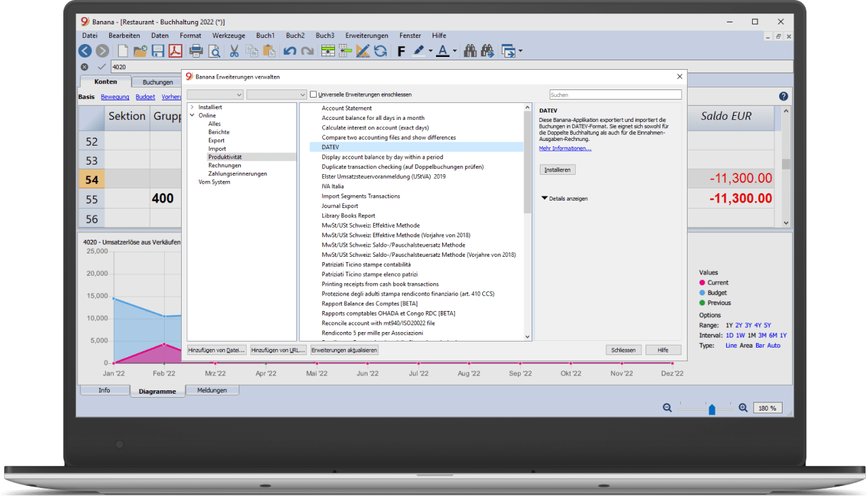The image size is (868, 496).
Task: Switch to the Meldungen tab
Action: pos(212,390)
